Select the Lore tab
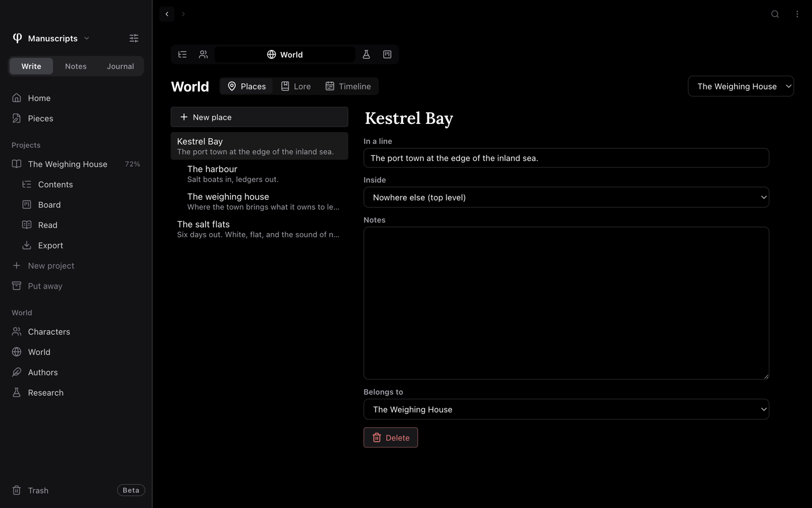The height and width of the screenshot is (508, 812). click(296, 86)
